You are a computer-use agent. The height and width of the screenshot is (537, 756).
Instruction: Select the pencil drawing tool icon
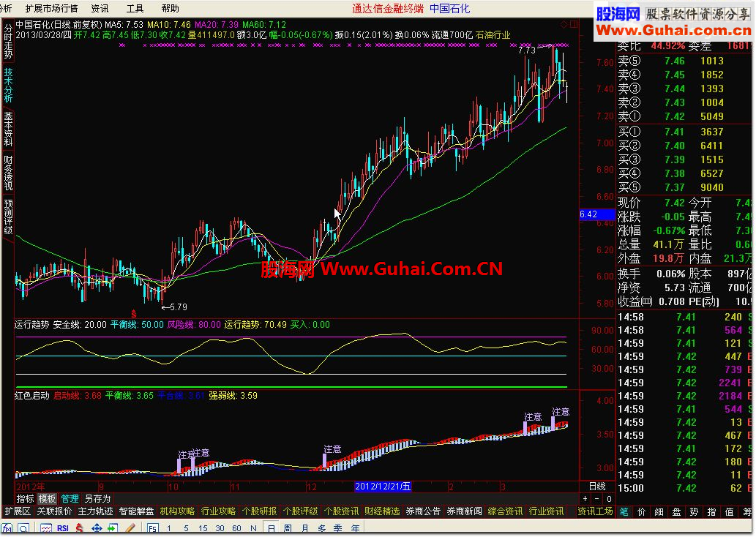coord(130,528)
